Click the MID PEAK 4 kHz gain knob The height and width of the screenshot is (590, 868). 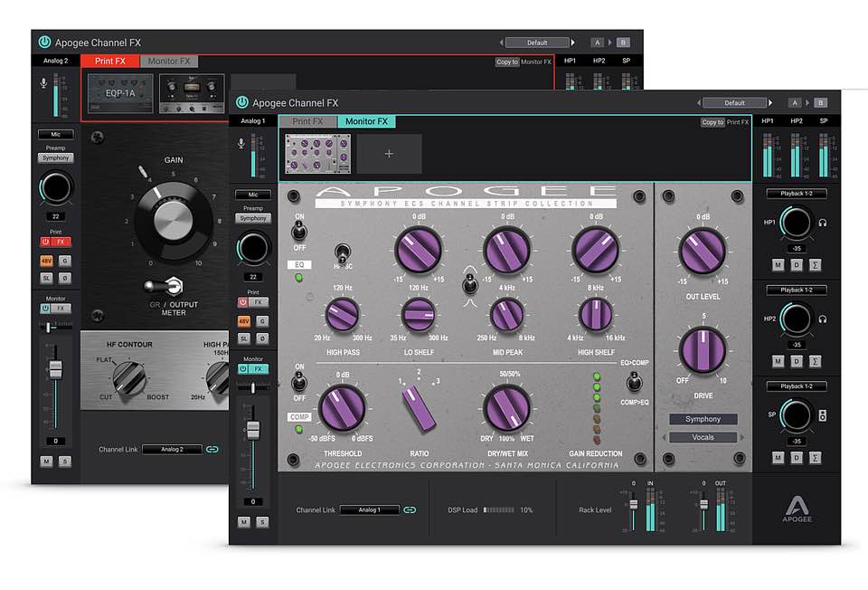[506, 250]
